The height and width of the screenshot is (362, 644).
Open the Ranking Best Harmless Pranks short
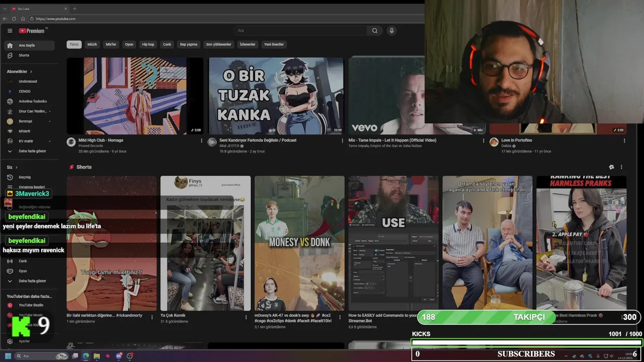click(581, 243)
